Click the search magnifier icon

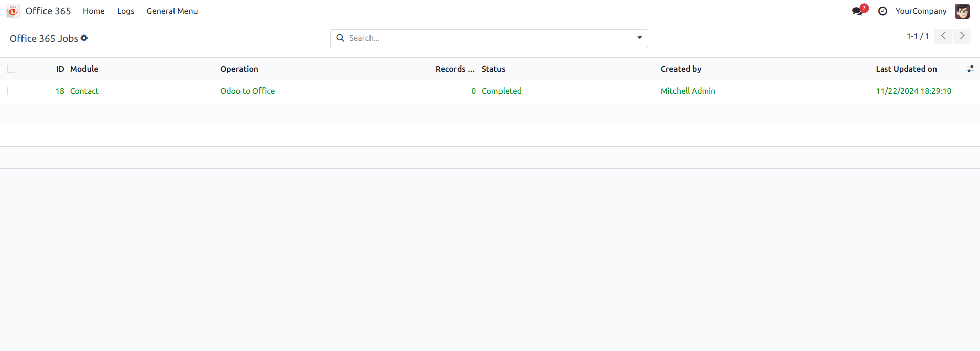click(340, 38)
